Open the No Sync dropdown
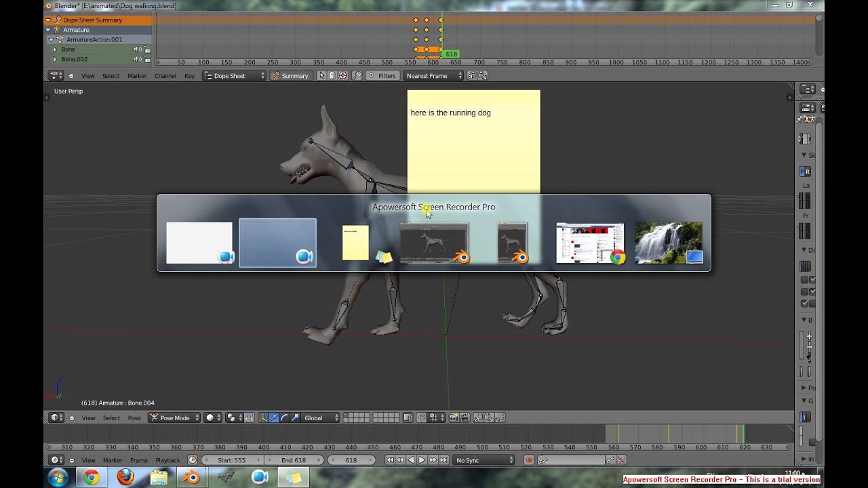Viewport: 868px width, 488px height. (x=484, y=460)
